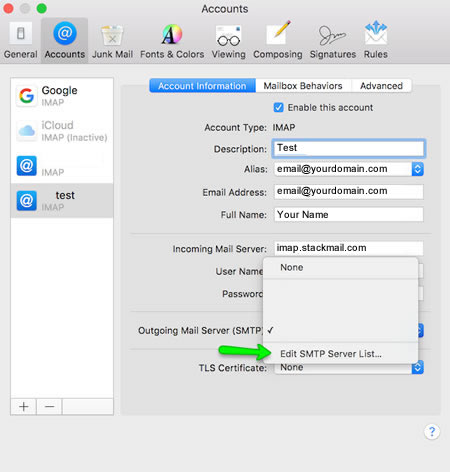Select the inactive iCloud account

pyautogui.click(x=62, y=131)
